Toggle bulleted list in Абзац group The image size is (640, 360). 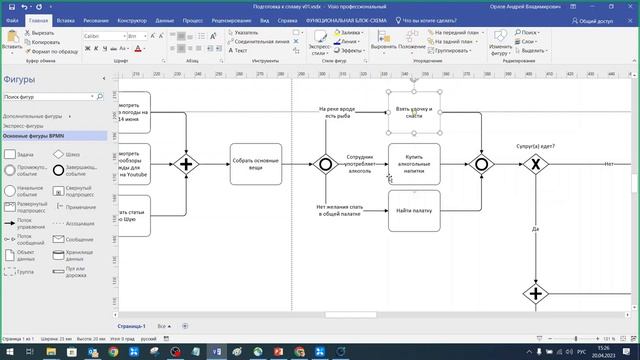[201, 36]
